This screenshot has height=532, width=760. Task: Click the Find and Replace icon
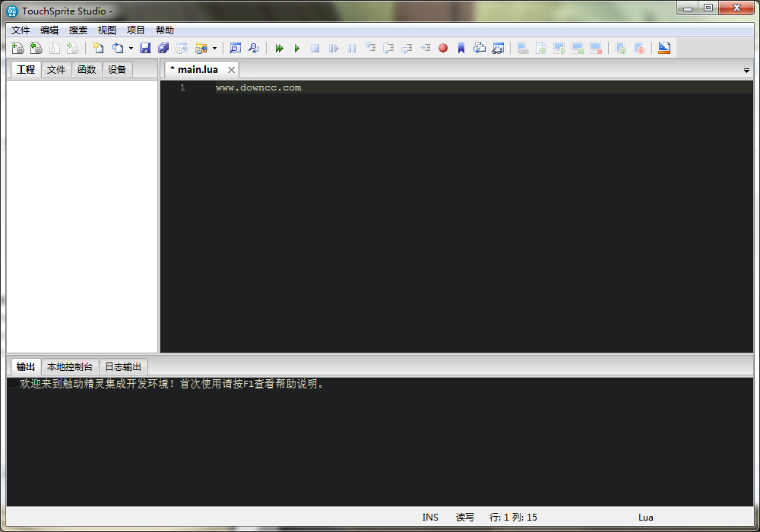pos(253,48)
